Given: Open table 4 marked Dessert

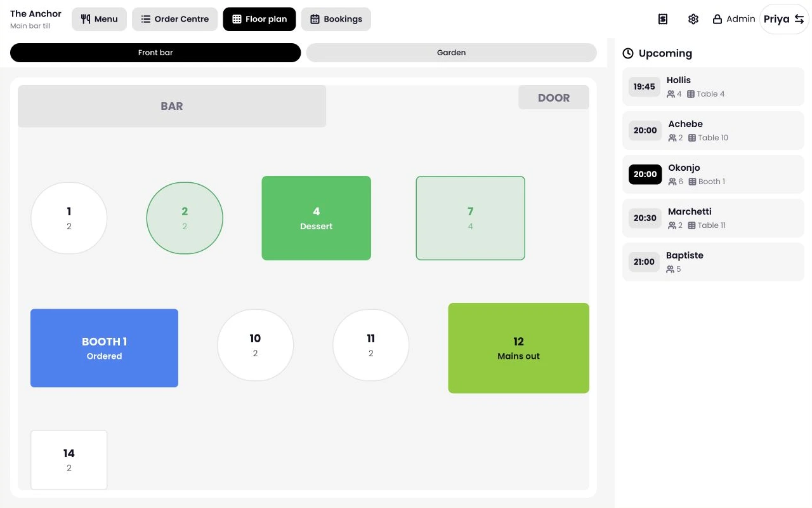Looking at the screenshot, I should point(317,218).
